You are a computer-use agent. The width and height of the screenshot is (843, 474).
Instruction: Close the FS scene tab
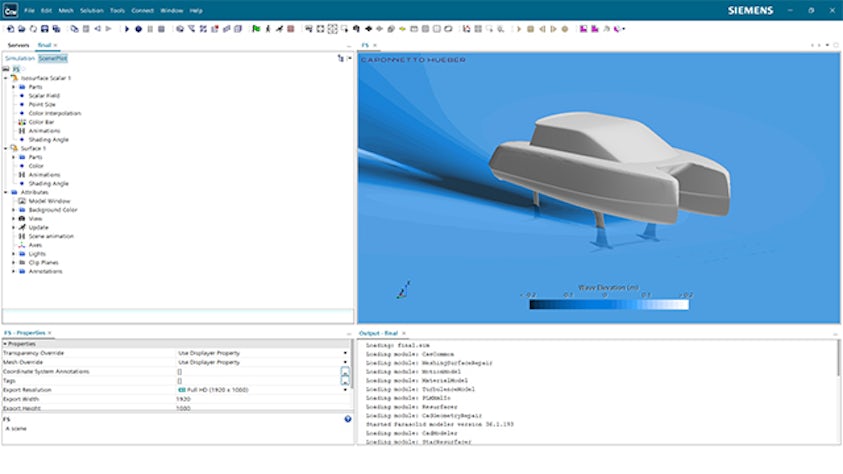point(375,45)
